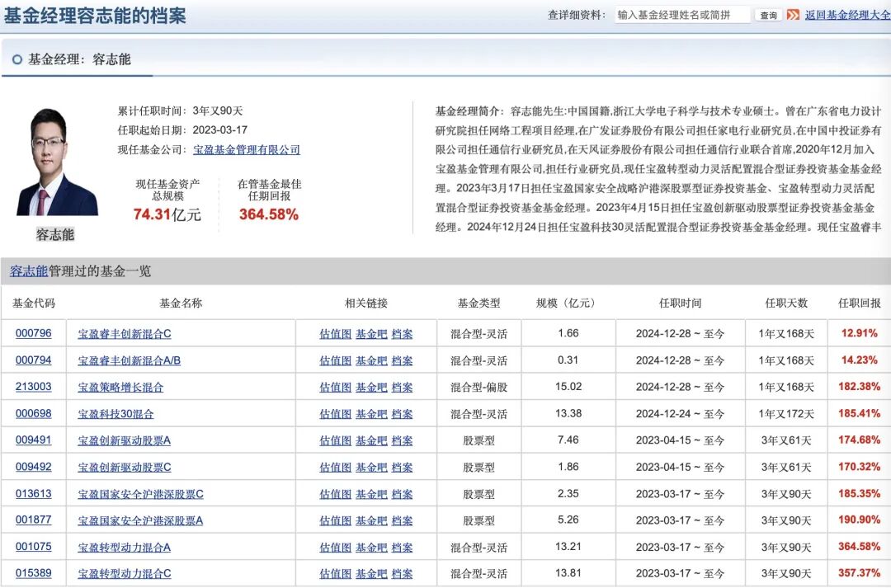Click the 364.58% best return figure in the profile summary
Screen dimensions: 891x588
269,214
